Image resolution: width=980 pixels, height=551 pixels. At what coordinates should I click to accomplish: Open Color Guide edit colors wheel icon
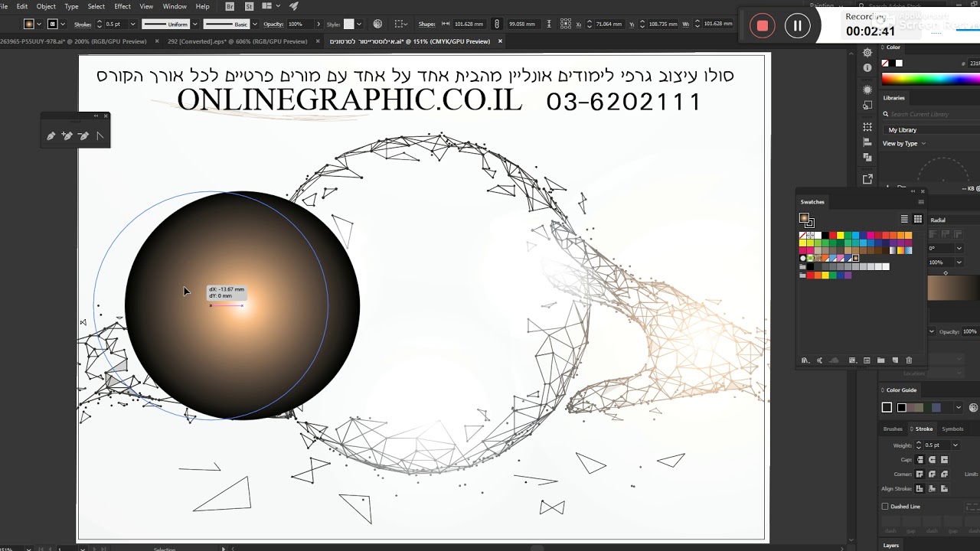pyautogui.click(x=974, y=408)
